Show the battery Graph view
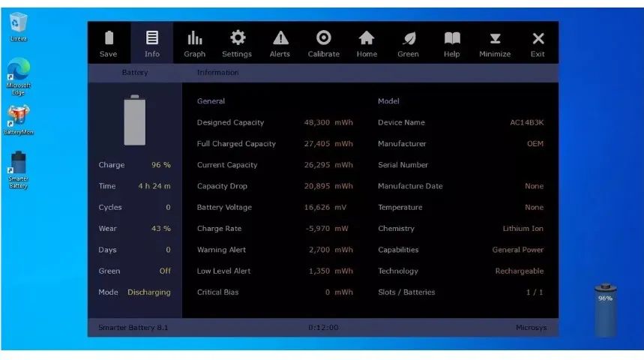The height and width of the screenshot is (360, 644). click(195, 43)
